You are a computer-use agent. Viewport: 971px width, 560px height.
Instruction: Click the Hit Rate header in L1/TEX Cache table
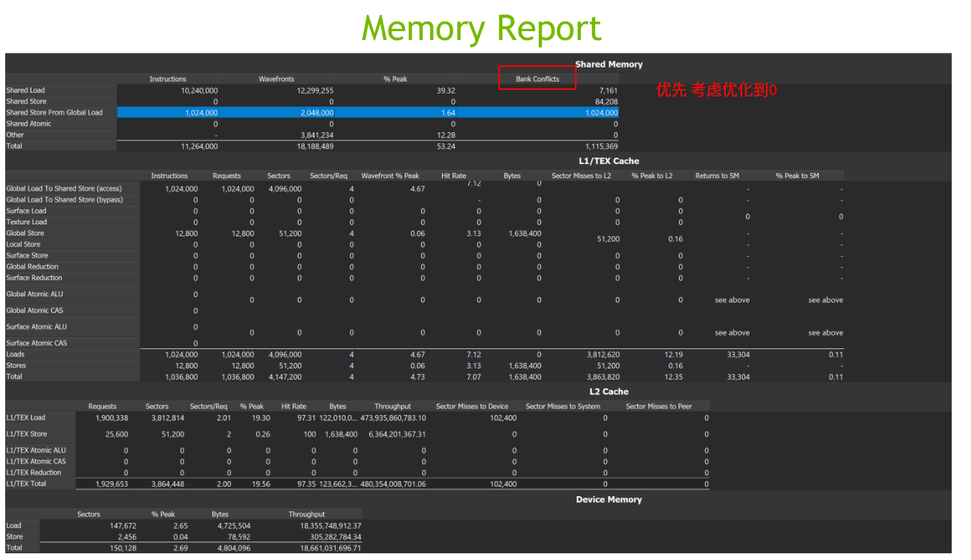[x=453, y=176]
